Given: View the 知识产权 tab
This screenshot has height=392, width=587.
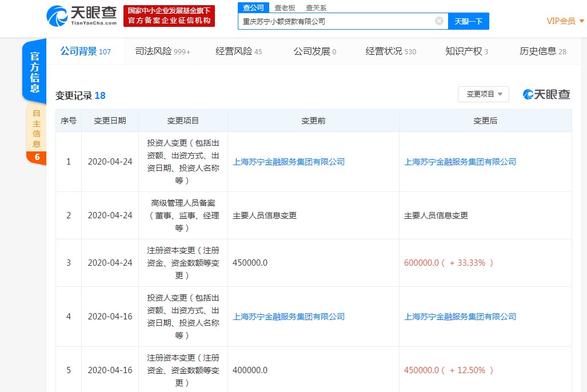Looking at the screenshot, I should click(464, 51).
